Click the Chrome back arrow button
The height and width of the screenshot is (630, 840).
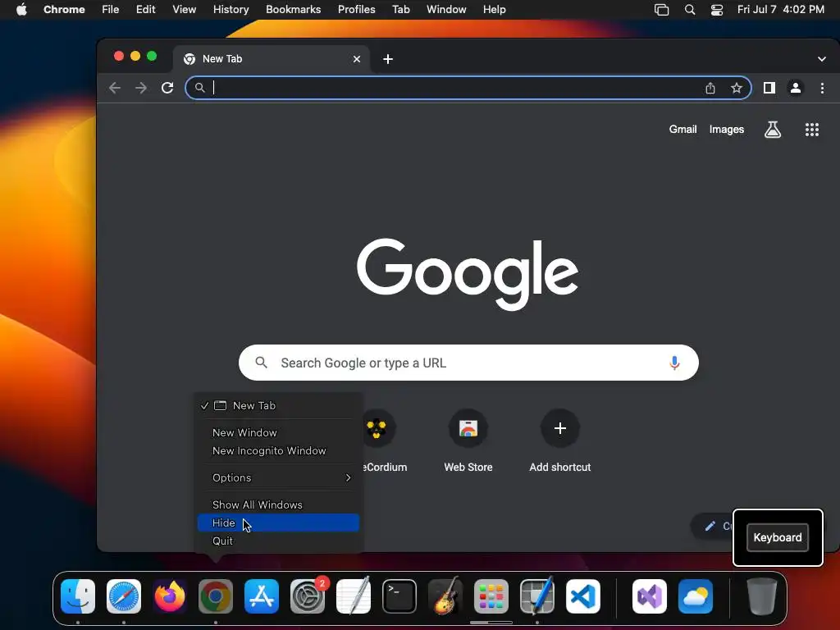tap(115, 88)
